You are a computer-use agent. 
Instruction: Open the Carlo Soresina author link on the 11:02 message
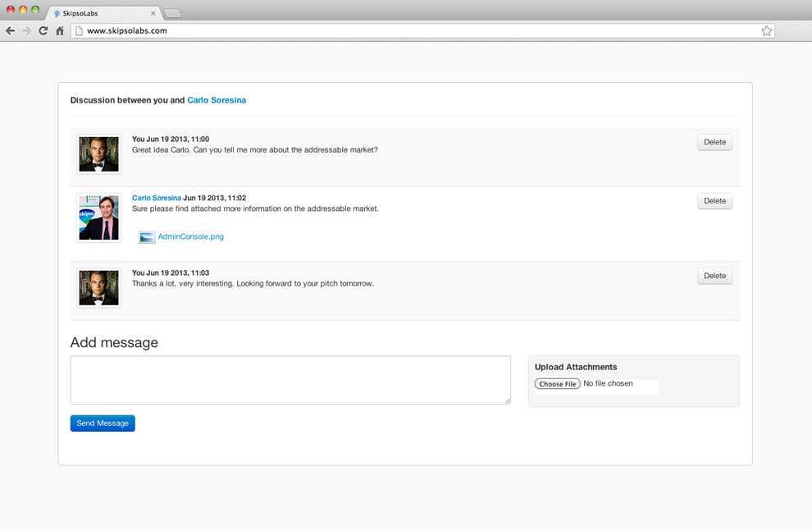[x=157, y=198]
